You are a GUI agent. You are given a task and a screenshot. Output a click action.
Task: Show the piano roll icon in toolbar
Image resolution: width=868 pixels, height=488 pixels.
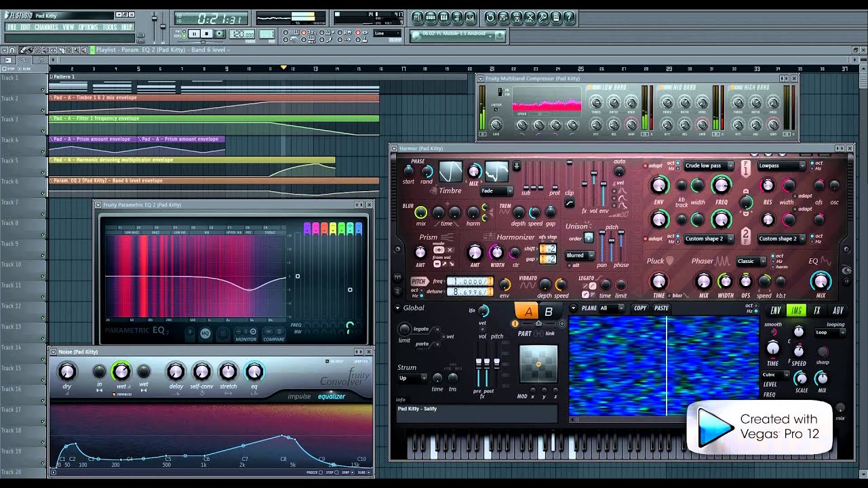click(443, 18)
